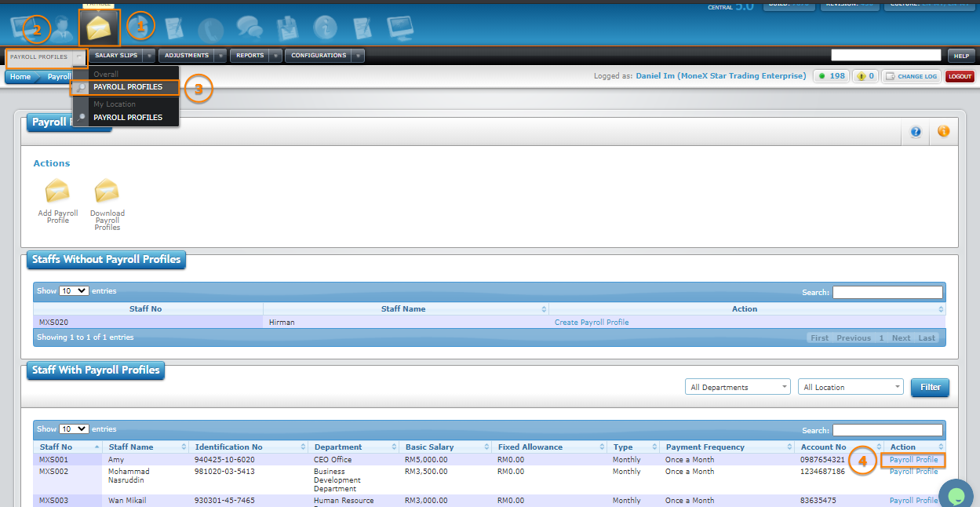Open the staff person module icon
Screen dimensions: 980x507
pyautogui.click(x=63, y=29)
